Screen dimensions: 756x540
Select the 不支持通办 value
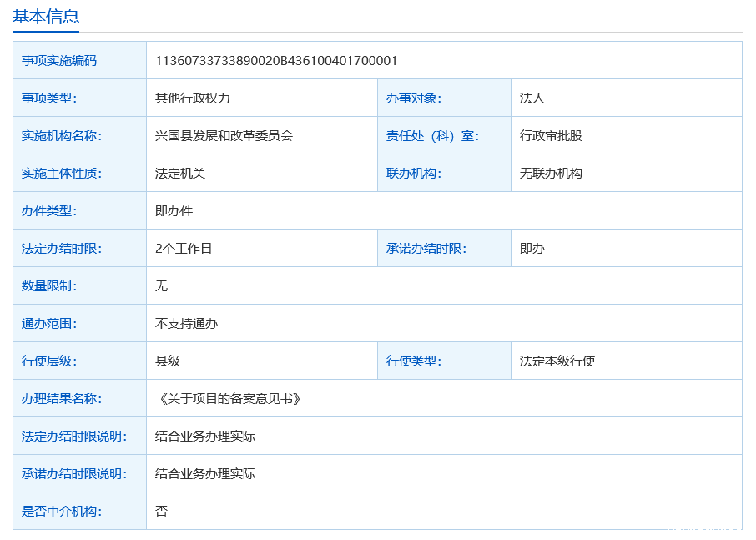tap(187, 324)
